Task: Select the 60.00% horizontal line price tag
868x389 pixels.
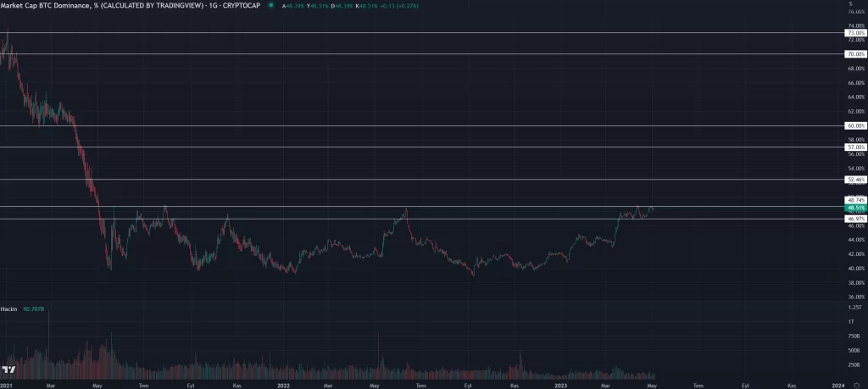Action: click(x=854, y=125)
